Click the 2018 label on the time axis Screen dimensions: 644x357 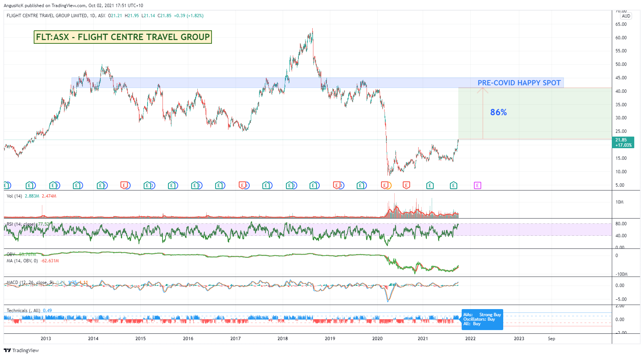(x=283, y=339)
